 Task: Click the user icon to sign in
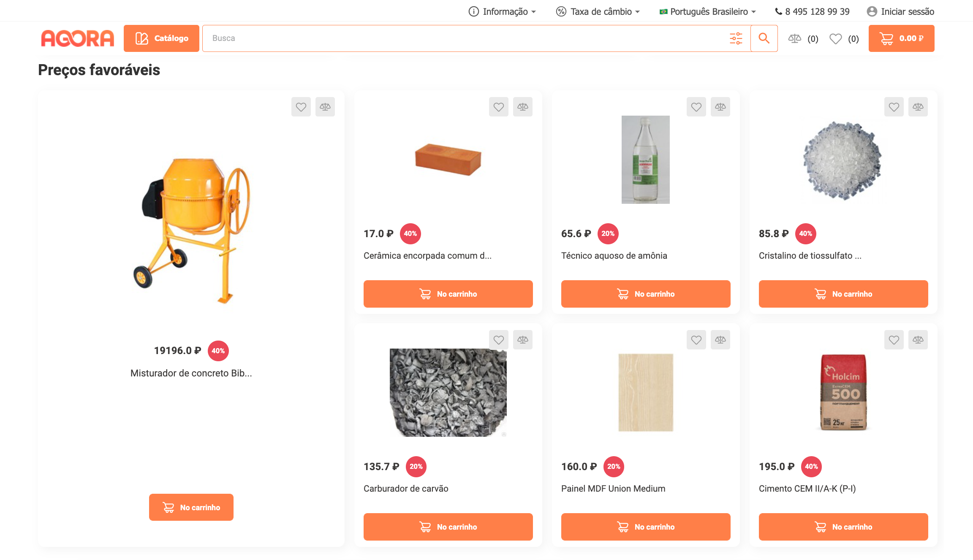[x=872, y=11]
